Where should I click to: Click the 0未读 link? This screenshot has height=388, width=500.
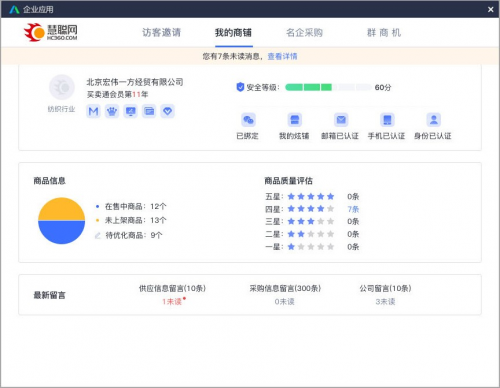(284, 302)
